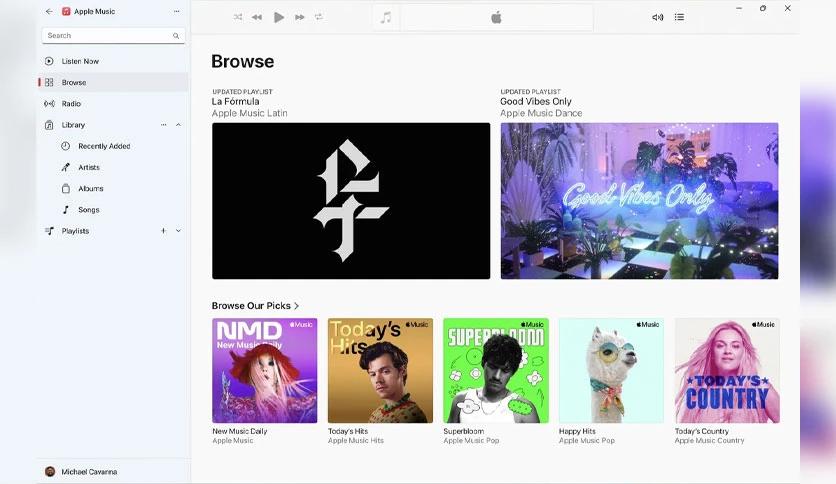
Task: Skip to the next track
Action: click(300, 17)
